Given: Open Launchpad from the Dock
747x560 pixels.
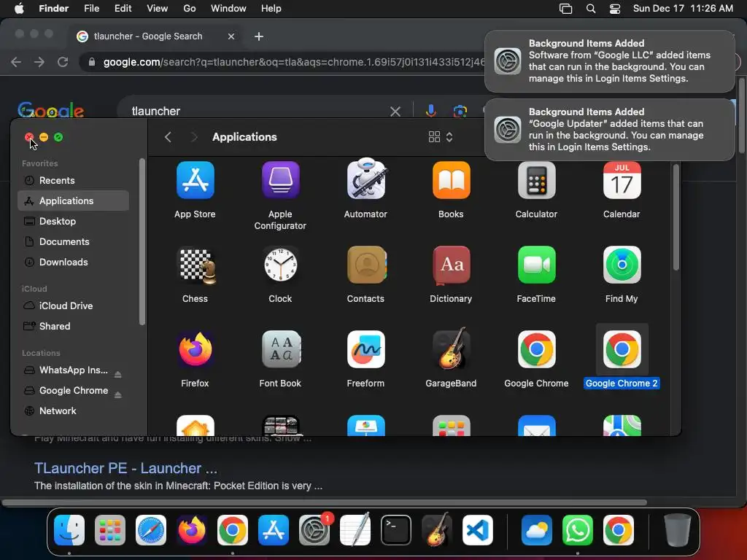Looking at the screenshot, I should [x=109, y=530].
